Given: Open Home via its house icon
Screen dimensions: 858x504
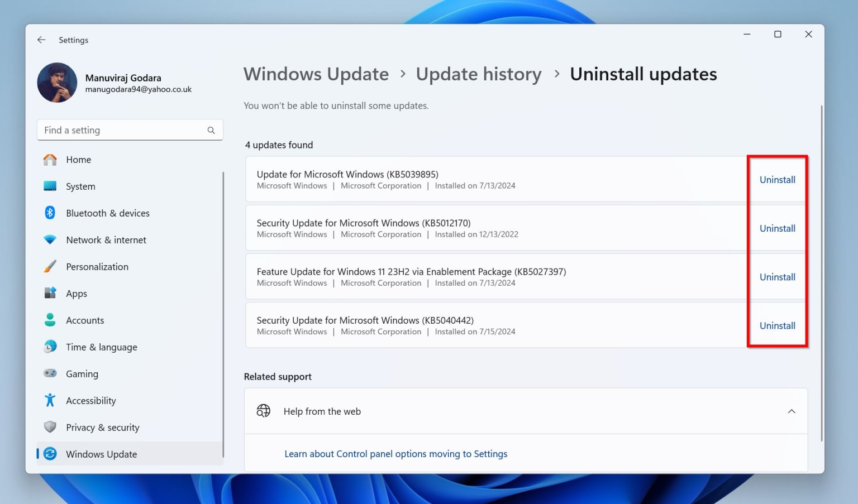Looking at the screenshot, I should coord(50,160).
